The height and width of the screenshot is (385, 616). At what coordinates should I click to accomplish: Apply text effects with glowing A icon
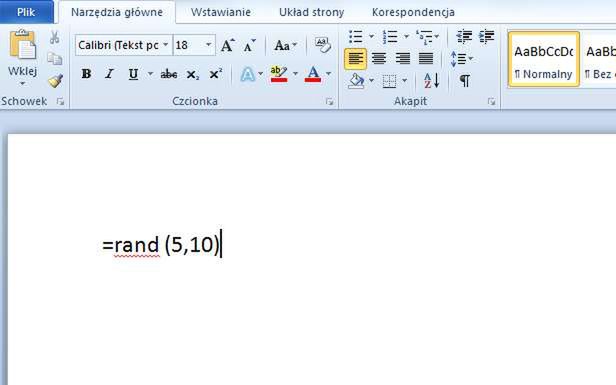point(248,74)
